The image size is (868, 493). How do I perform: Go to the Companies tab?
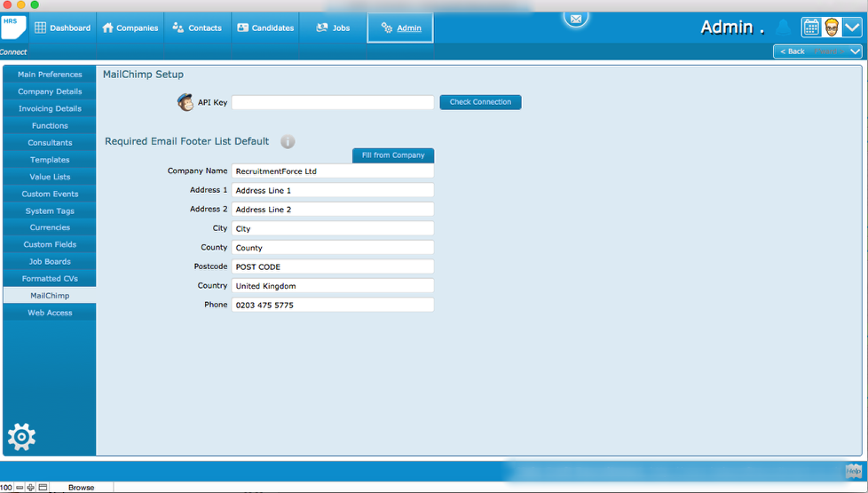click(x=130, y=28)
